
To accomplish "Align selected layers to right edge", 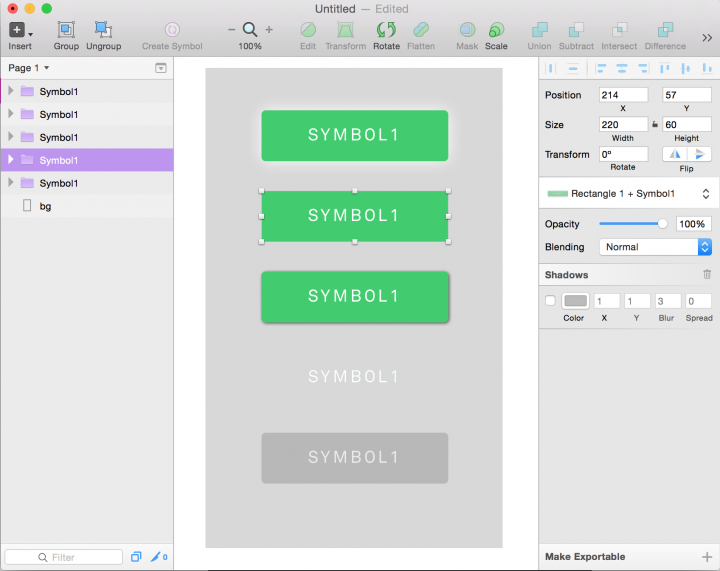I will coord(643,69).
